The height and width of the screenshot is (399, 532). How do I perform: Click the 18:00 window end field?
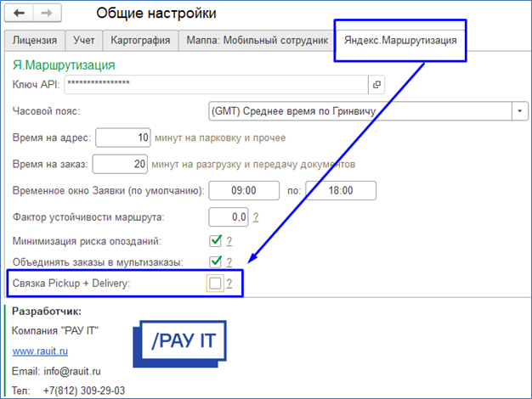pyautogui.click(x=341, y=190)
